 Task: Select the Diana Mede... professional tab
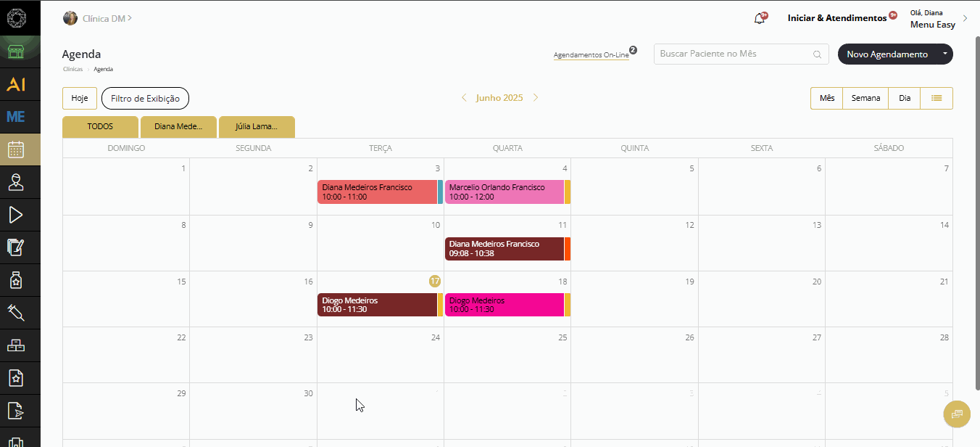pos(178,126)
